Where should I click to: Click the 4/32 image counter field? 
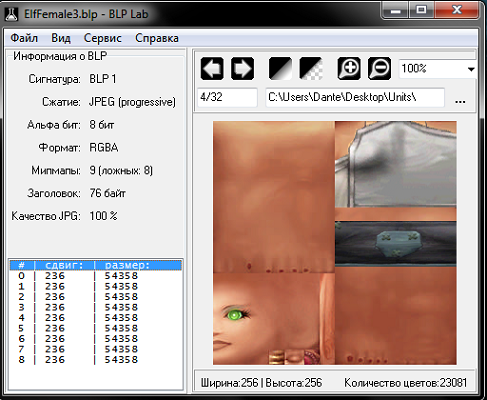click(227, 97)
